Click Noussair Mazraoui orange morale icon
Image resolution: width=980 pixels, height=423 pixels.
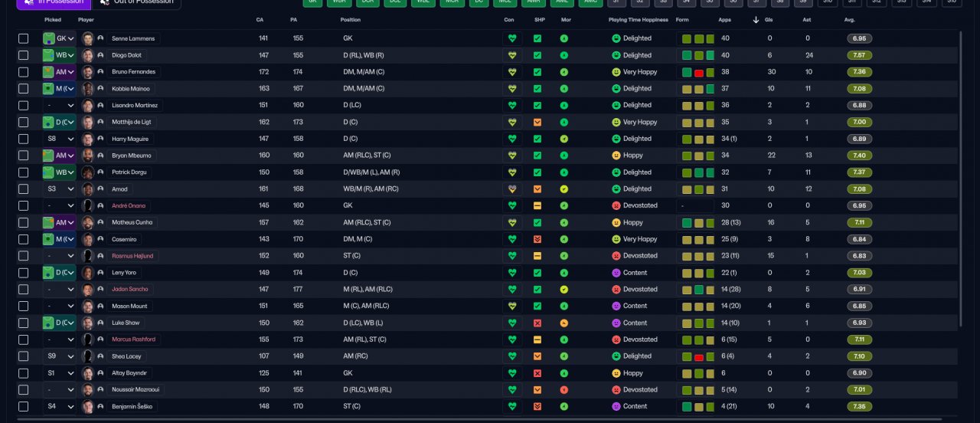(564, 389)
